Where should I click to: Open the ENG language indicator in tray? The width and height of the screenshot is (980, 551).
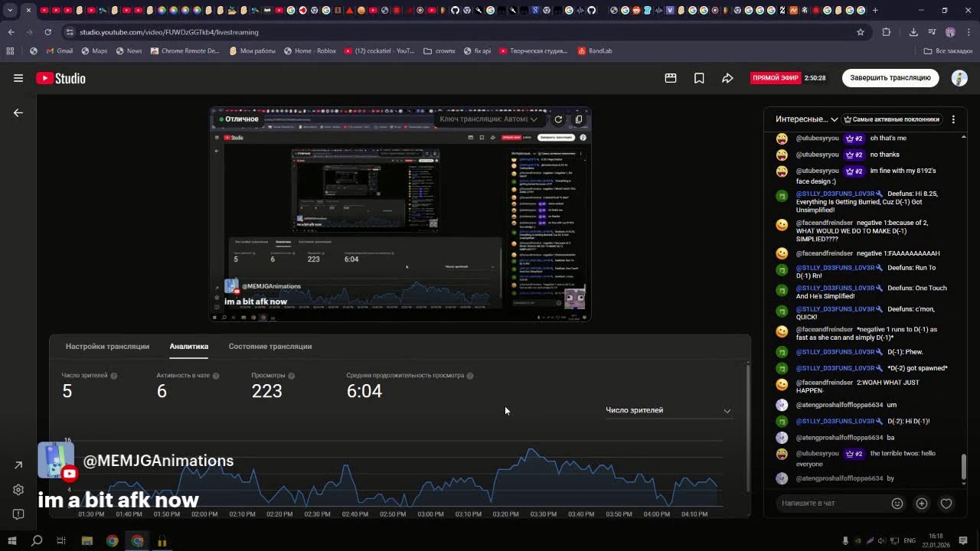point(910,541)
